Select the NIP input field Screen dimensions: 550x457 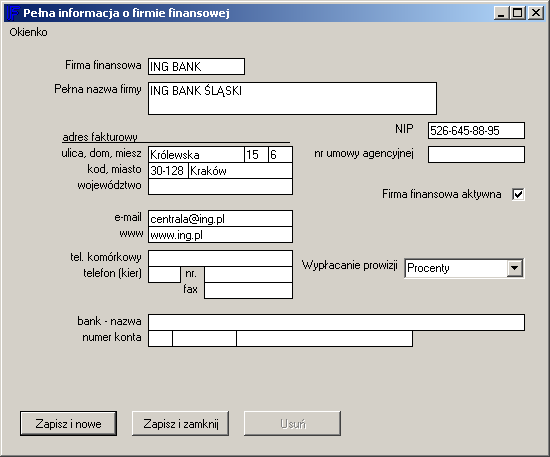pyautogui.click(x=476, y=130)
